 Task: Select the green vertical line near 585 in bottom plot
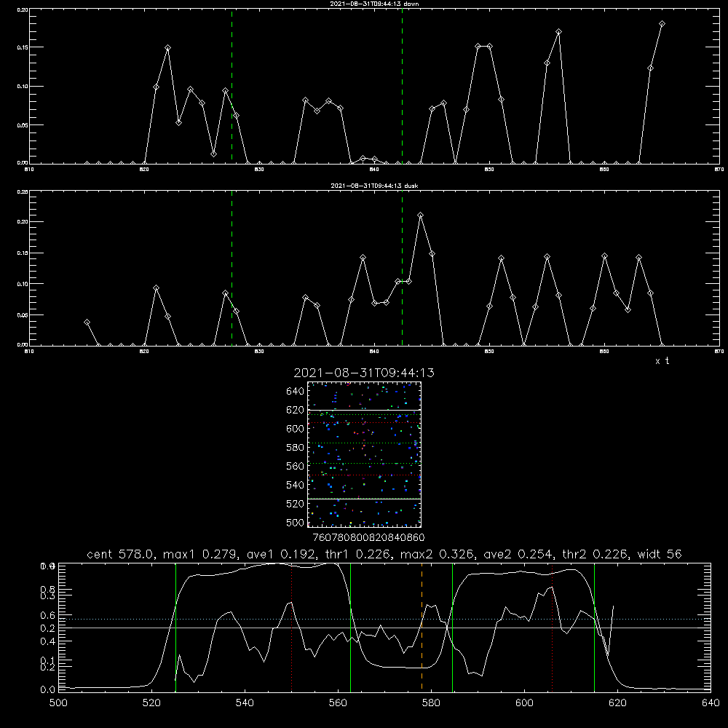click(x=452, y=627)
